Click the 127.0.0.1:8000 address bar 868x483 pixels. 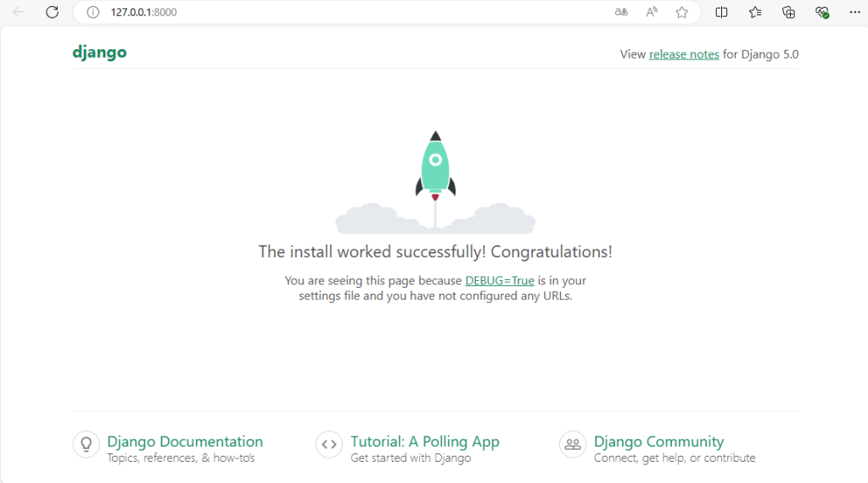coord(339,12)
